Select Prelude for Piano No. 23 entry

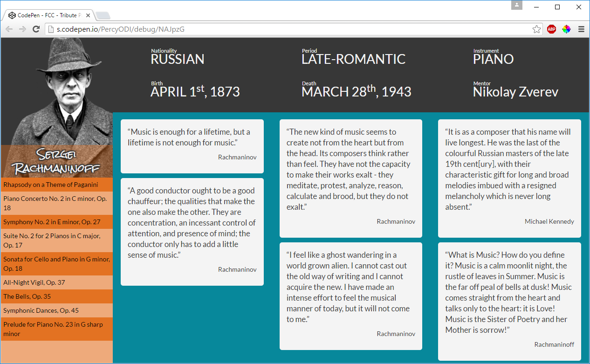click(x=57, y=329)
